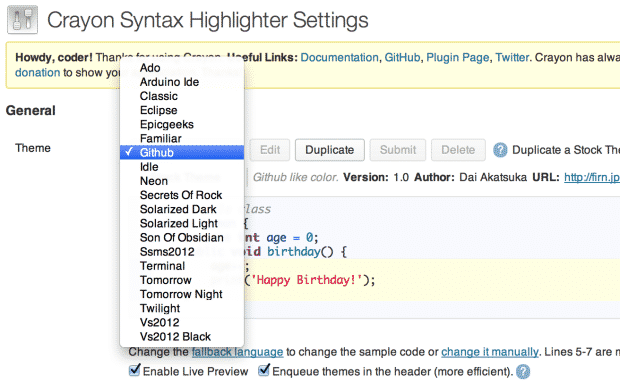
Task: Select Familiar theme entry
Action: (182, 138)
